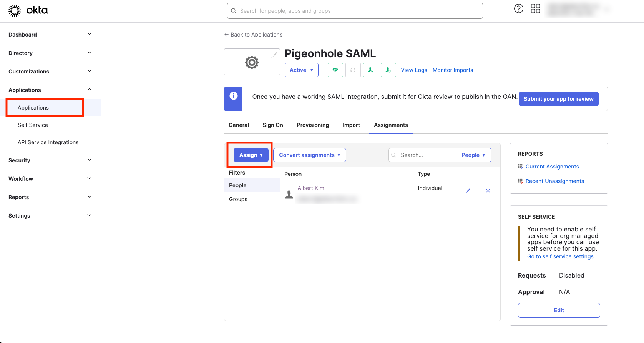Edit the app logo pencil icon

pyautogui.click(x=275, y=54)
